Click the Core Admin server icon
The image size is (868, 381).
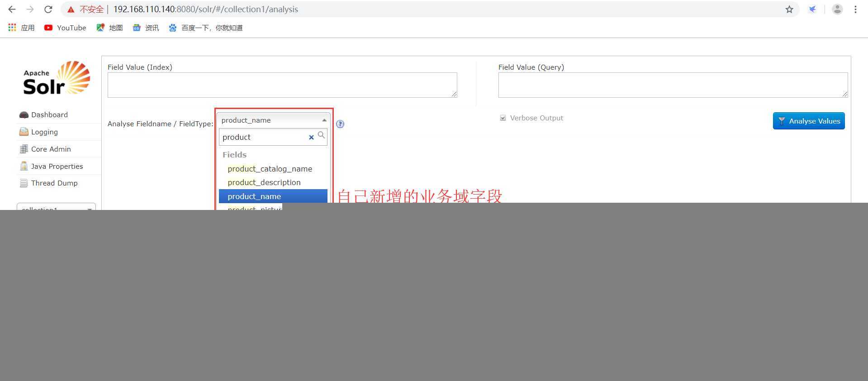tap(24, 149)
